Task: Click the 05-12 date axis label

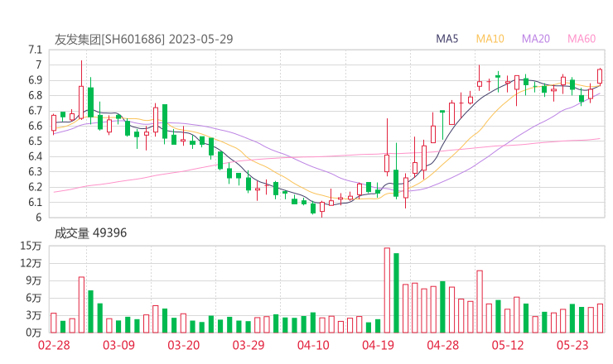Action: [508, 345]
